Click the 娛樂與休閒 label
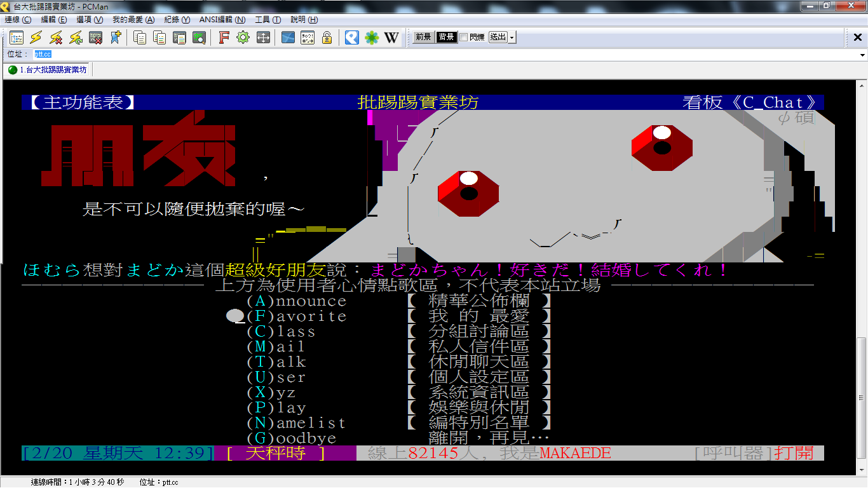Screen dimensions: 868x488 pyautogui.click(x=479, y=408)
